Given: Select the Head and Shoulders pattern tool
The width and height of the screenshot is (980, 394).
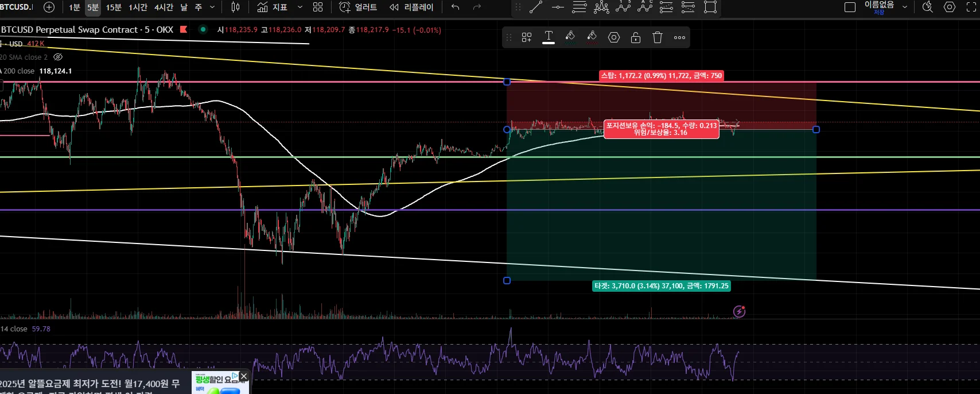Looking at the screenshot, I should (601, 7).
